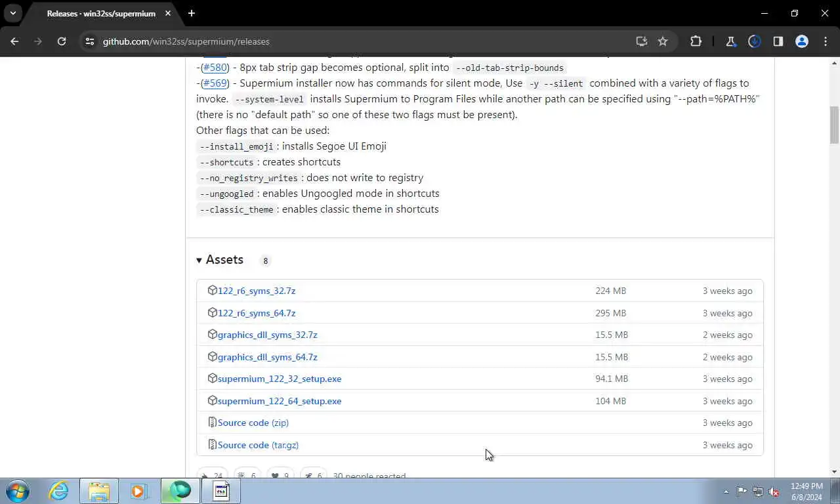Open site information icon in address bar

(90, 41)
